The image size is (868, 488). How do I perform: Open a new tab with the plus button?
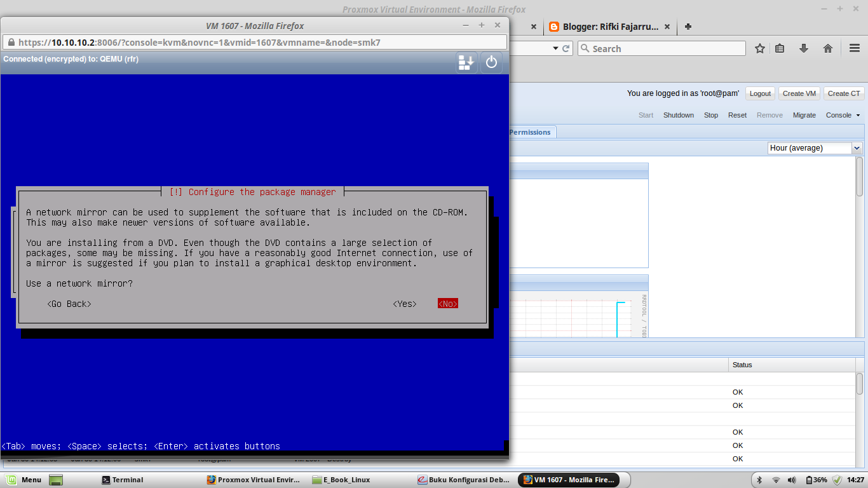pyautogui.click(x=688, y=27)
